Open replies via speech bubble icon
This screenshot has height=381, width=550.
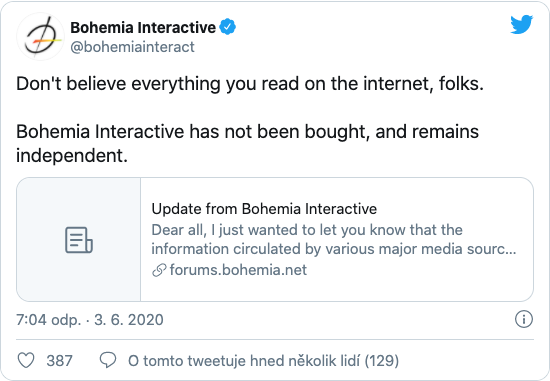coord(108,360)
